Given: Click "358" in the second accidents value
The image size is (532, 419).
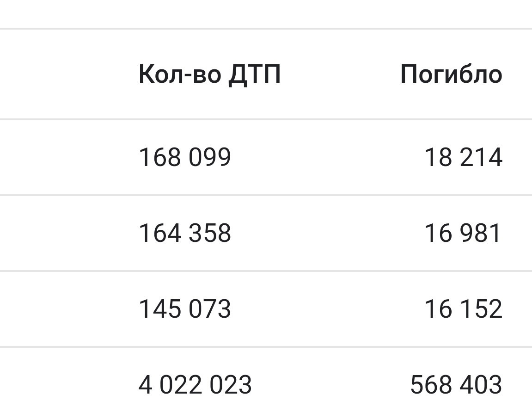Looking at the screenshot, I should coord(210,233).
